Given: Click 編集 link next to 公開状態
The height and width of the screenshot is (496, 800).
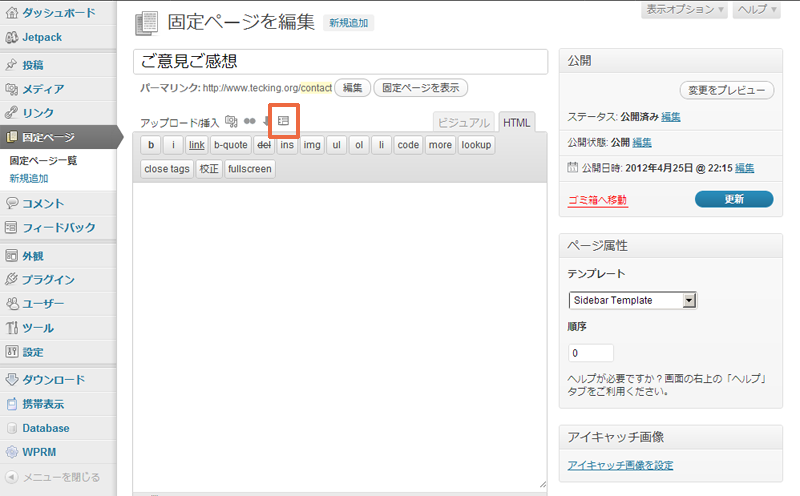Looking at the screenshot, I should 642,142.
